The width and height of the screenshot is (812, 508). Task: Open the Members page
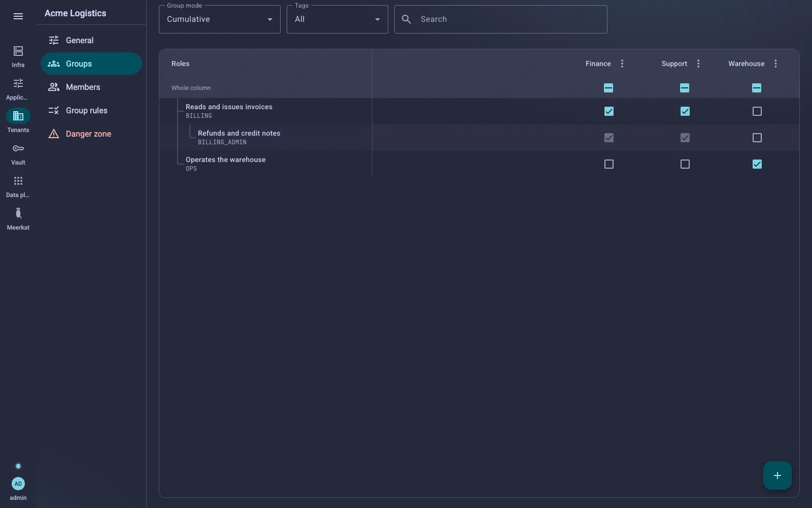[x=91, y=87]
